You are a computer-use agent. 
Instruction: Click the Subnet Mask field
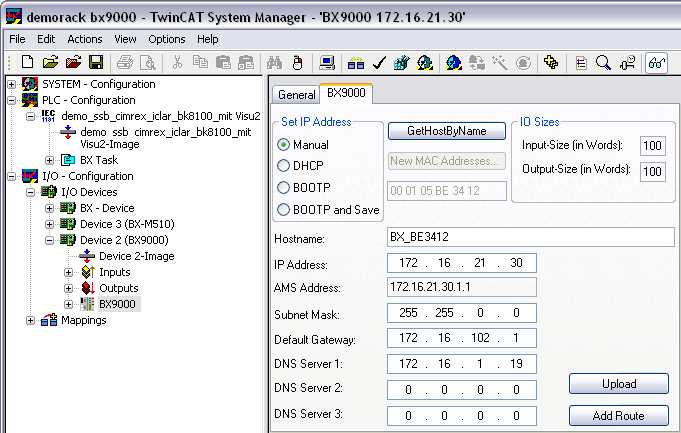click(x=462, y=313)
